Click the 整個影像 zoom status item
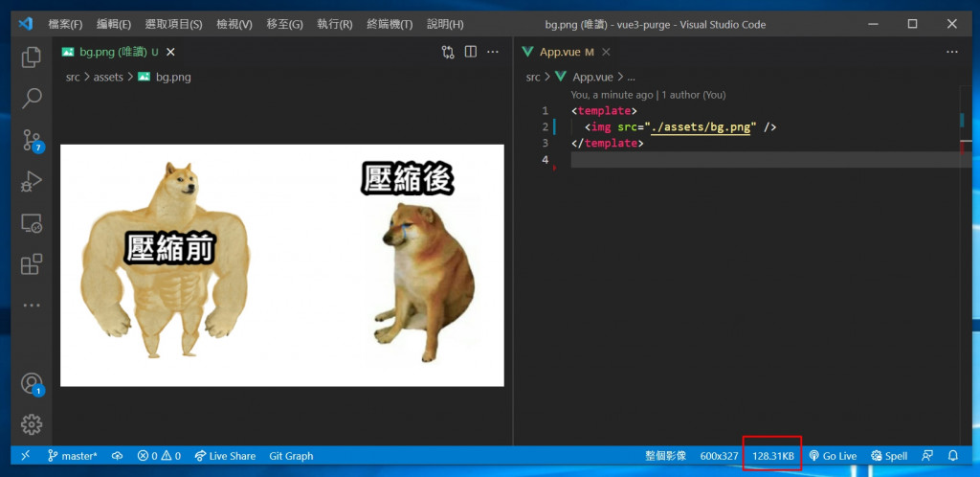The image size is (980, 477). click(666, 456)
